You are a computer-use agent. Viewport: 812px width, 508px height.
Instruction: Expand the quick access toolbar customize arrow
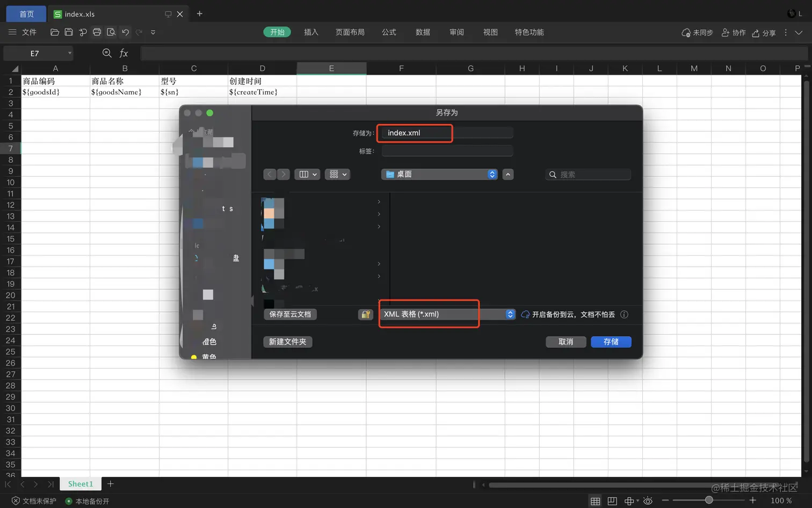[x=153, y=32]
